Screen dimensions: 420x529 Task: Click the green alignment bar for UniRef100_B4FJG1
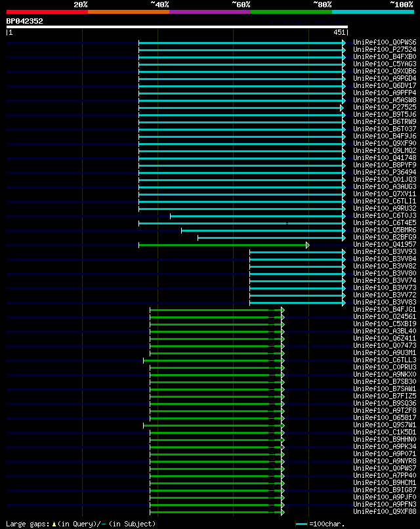216,310
